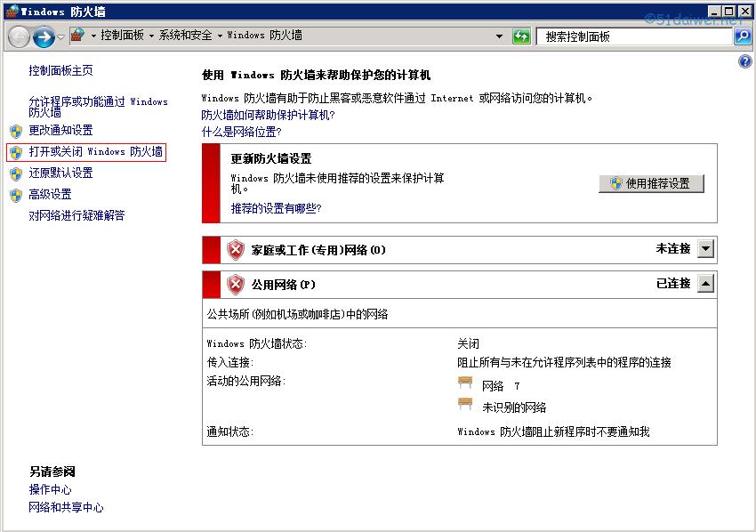Expand the 家庭或工作(专用)网络 section

point(704,248)
